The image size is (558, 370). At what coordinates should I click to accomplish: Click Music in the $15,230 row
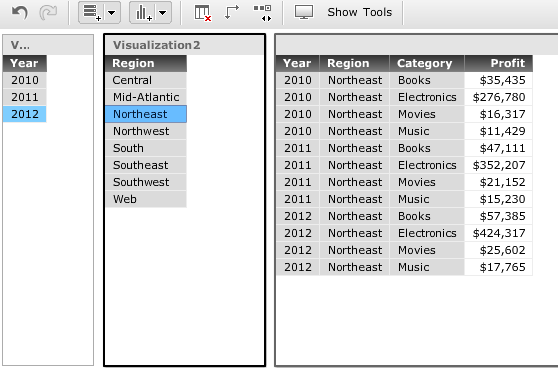(427, 199)
